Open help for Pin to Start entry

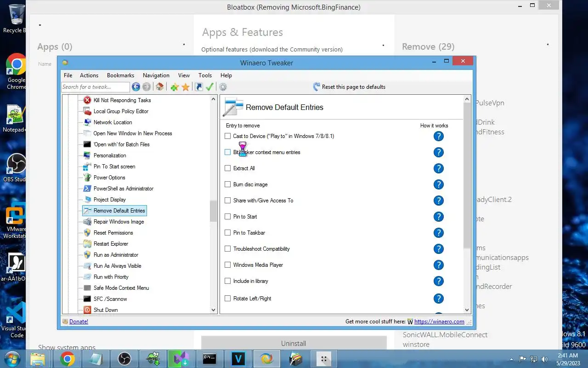[439, 217]
